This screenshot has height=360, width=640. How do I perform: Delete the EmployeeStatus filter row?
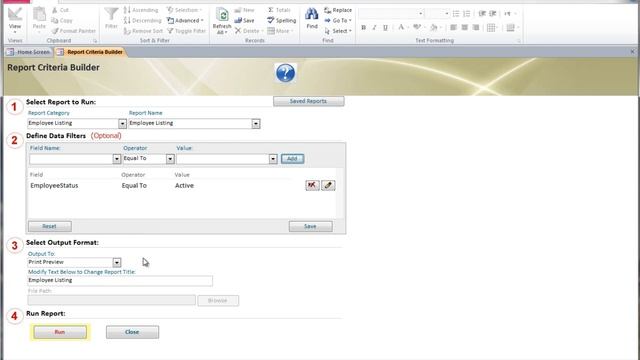[x=312, y=185]
